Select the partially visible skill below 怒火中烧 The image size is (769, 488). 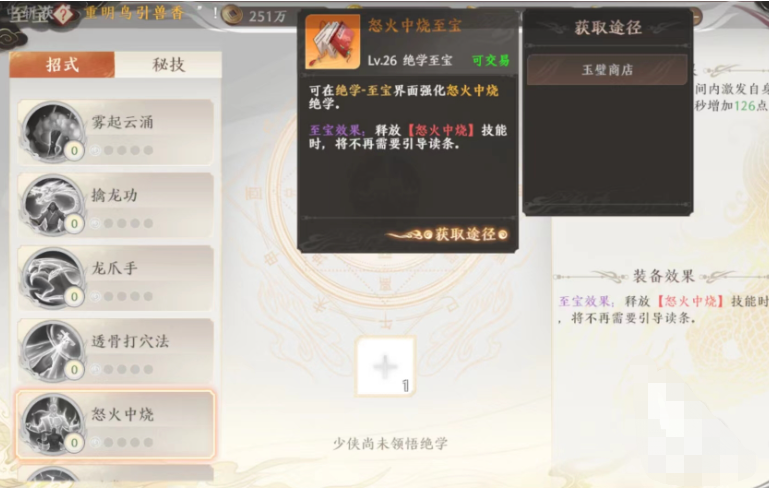click(115, 474)
